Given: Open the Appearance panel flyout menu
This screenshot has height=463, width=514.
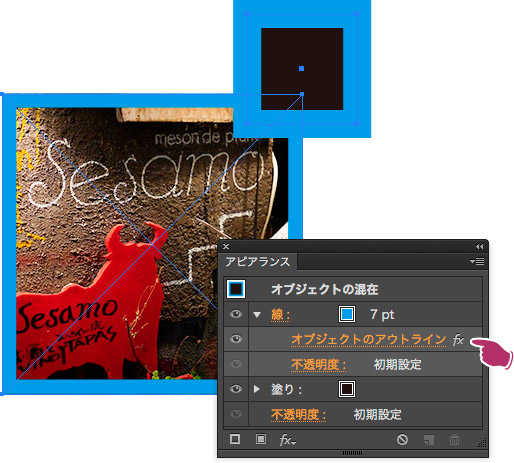Looking at the screenshot, I should click(x=477, y=262).
